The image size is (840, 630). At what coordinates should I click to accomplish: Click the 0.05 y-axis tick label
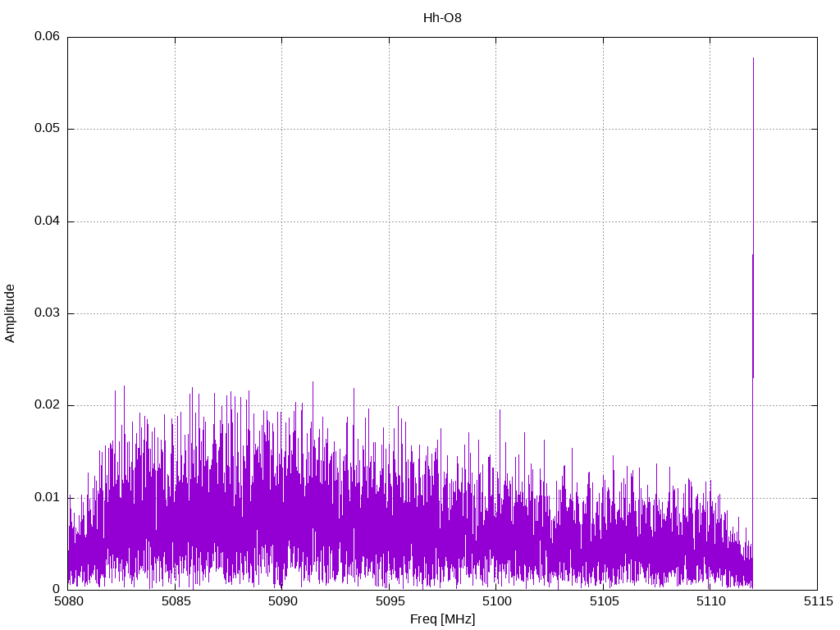(47, 129)
